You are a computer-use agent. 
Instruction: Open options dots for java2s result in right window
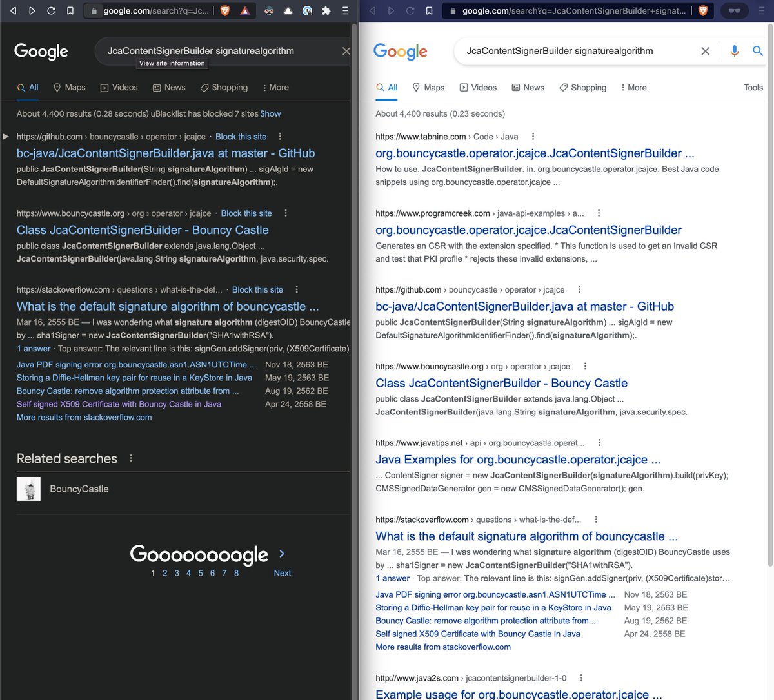click(581, 678)
